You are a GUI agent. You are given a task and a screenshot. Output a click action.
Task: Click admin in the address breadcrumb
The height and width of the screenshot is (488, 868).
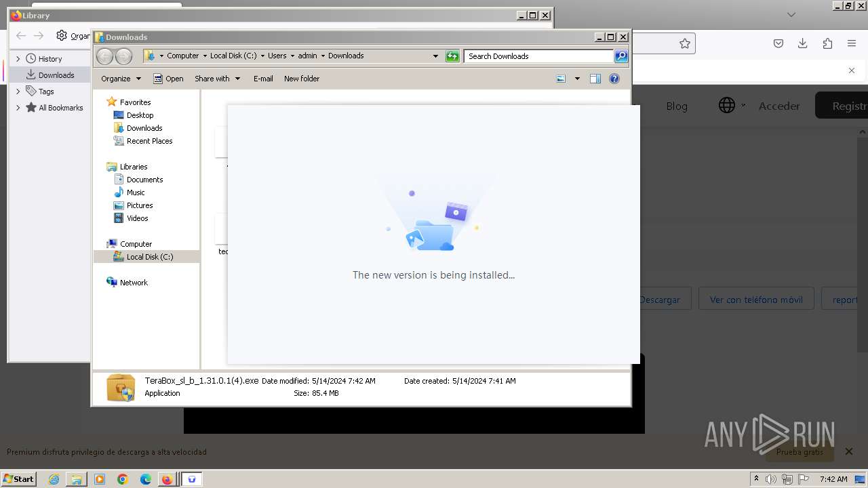[307, 56]
